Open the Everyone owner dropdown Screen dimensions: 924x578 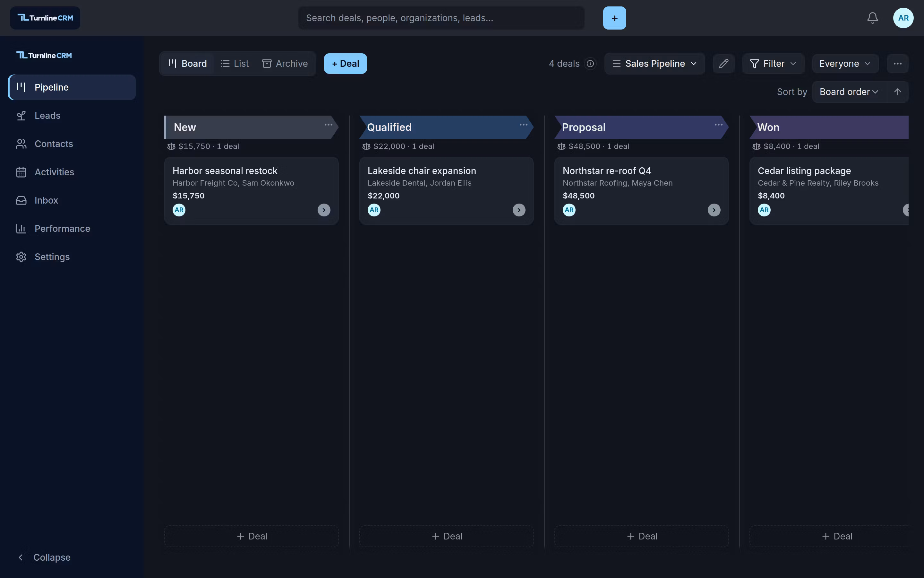click(x=845, y=64)
